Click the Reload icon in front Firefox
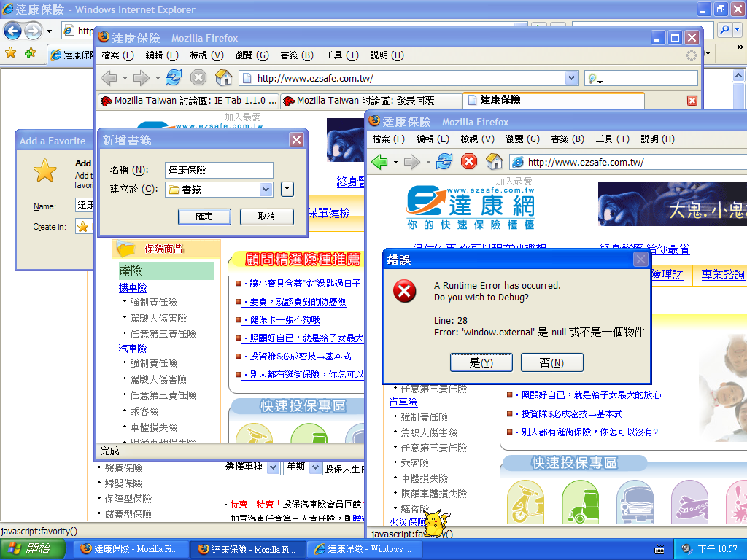Viewport: 747px width, 560px height. point(444,161)
